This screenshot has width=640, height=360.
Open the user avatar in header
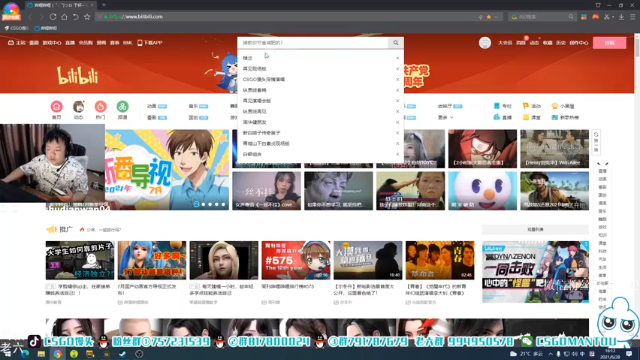484,42
